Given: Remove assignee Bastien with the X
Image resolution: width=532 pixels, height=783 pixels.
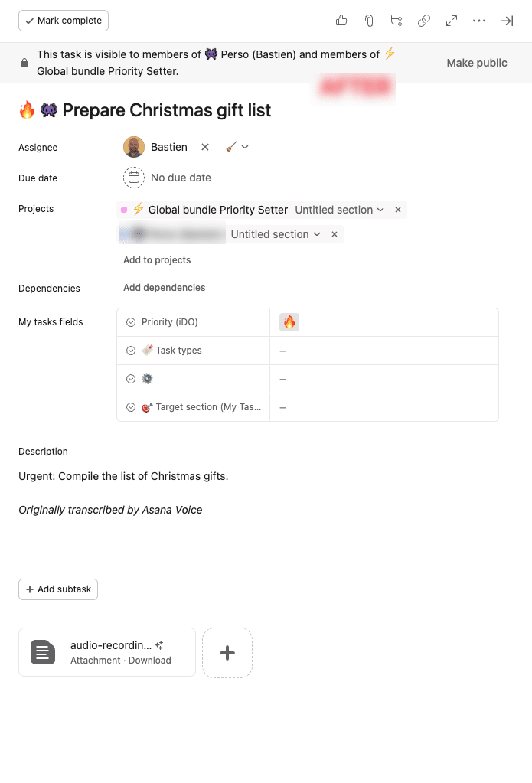Looking at the screenshot, I should [x=205, y=147].
